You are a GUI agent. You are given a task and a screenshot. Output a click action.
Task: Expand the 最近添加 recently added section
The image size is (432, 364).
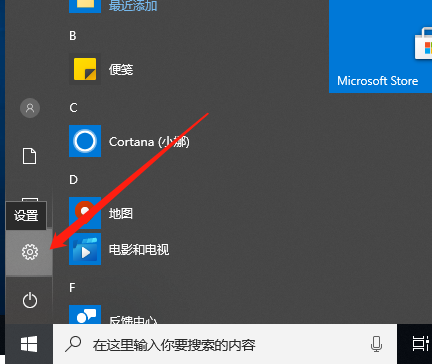point(133,5)
